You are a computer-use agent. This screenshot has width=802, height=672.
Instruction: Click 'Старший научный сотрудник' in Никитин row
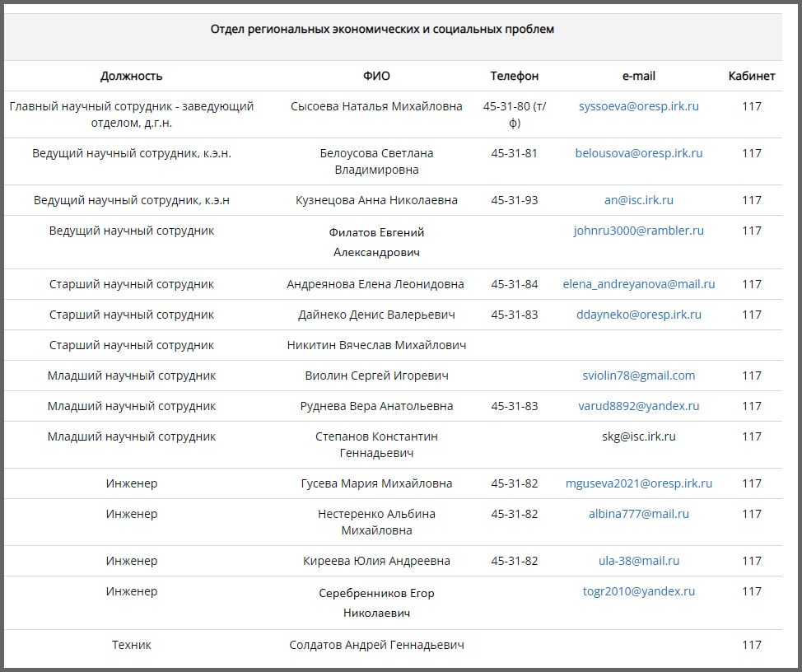point(132,345)
